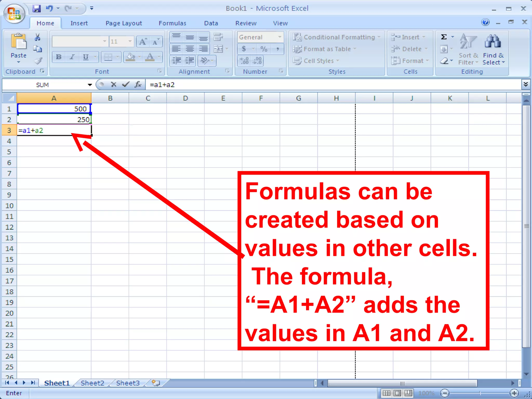Insert cells using Insert button
Screen dimensions: 532x399
(x=408, y=37)
